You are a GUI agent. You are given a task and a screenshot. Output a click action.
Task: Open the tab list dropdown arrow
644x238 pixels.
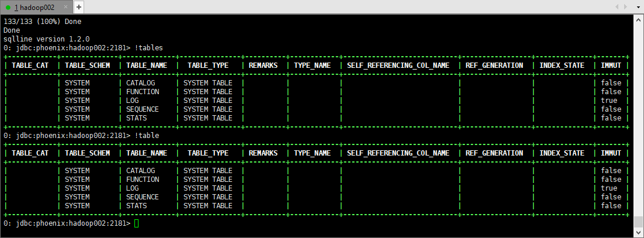pos(638,7)
